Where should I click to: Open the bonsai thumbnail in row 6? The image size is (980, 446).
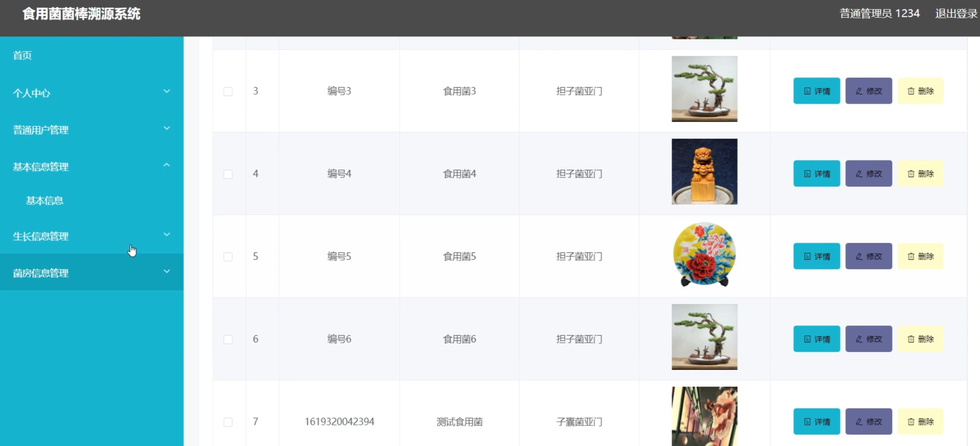[704, 337]
